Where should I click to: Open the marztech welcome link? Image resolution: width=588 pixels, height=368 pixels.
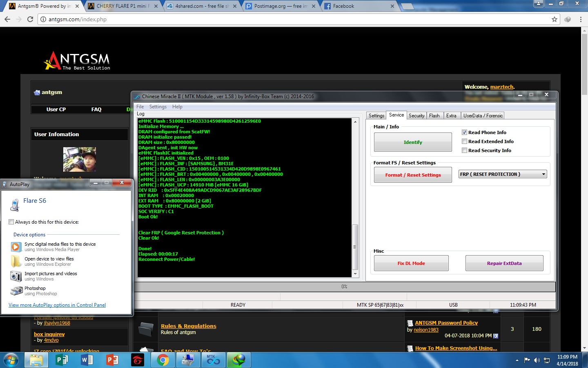point(501,87)
